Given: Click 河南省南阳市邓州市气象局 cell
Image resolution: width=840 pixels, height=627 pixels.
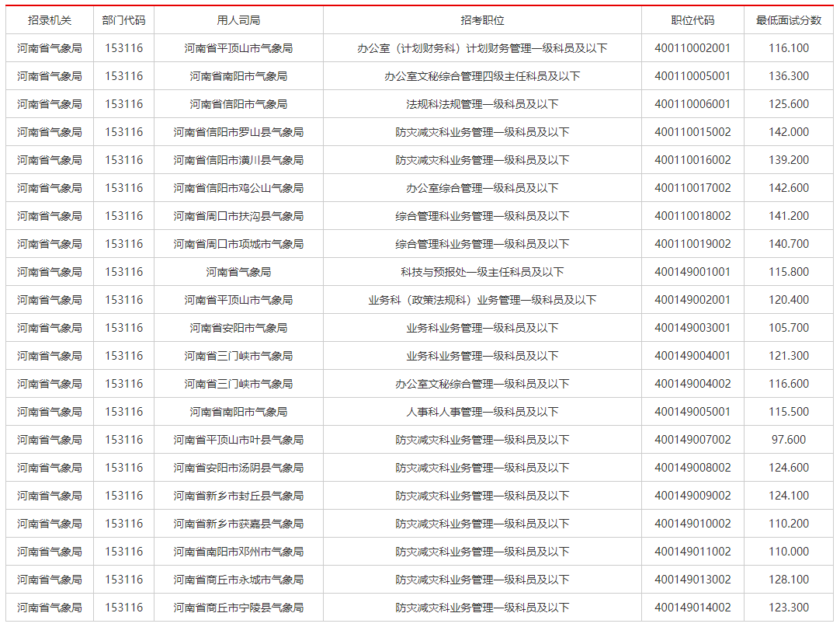Looking at the screenshot, I should pos(238,552).
